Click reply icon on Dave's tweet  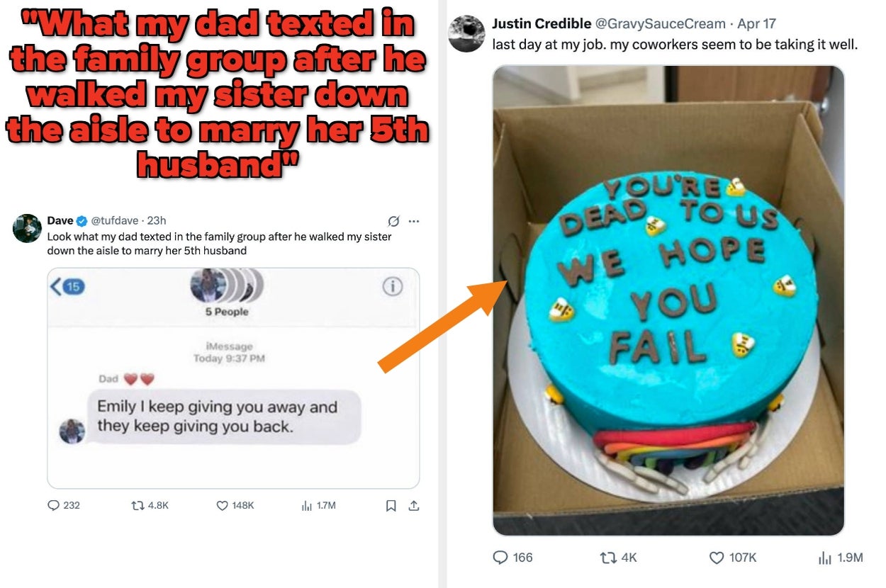click(53, 505)
